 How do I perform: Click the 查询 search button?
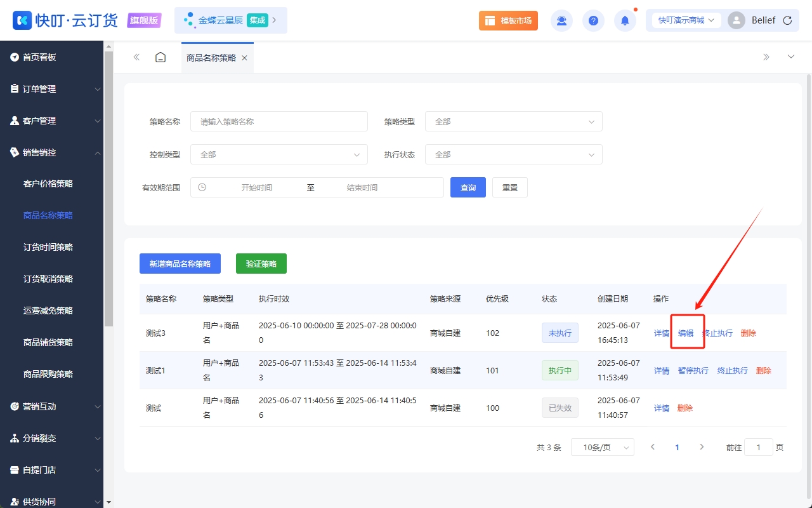[468, 187]
